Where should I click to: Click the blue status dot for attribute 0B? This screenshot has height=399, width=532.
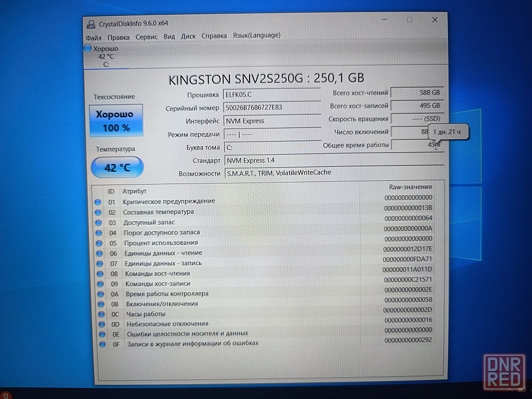click(102, 304)
